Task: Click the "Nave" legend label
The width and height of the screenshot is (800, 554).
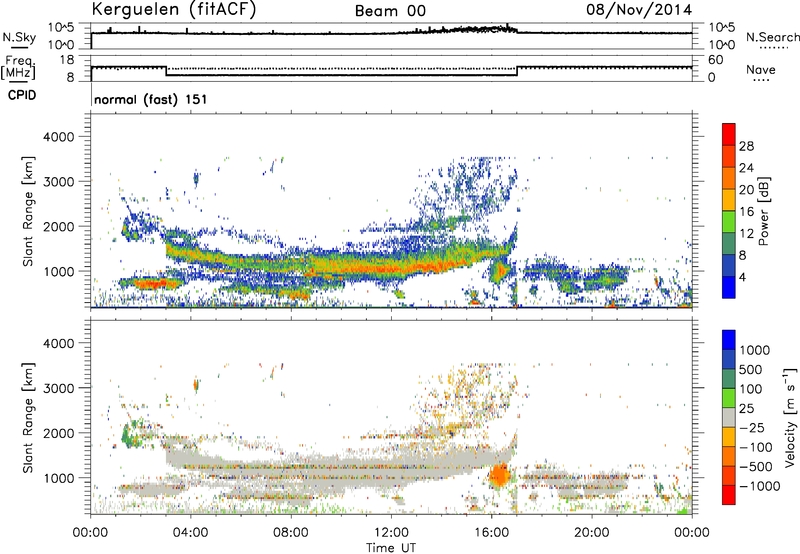Action: point(761,69)
